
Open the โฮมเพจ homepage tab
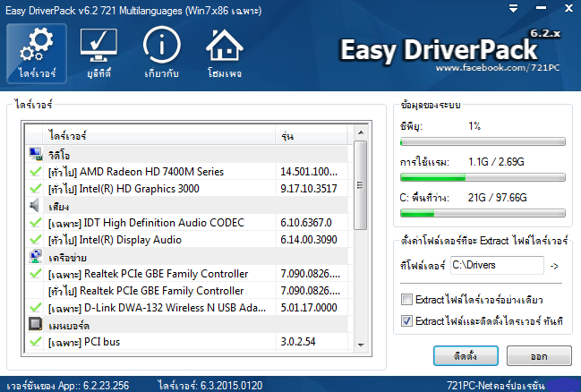225,54
